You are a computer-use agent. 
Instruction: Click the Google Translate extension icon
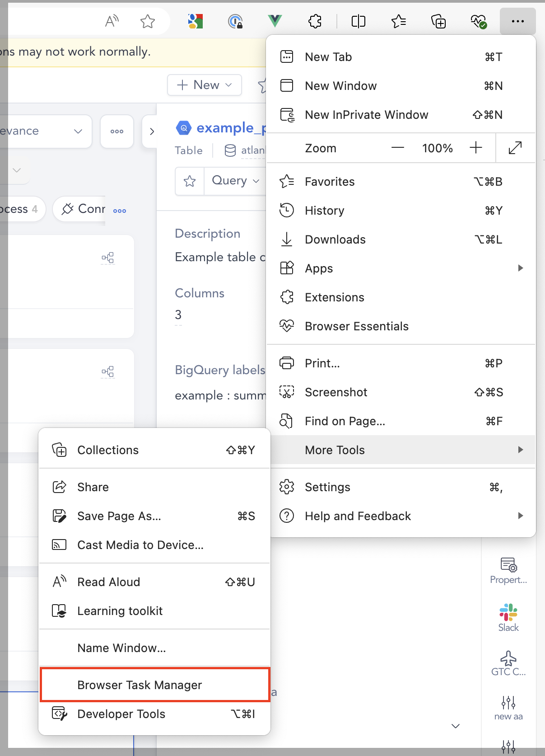tap(196, 21)
